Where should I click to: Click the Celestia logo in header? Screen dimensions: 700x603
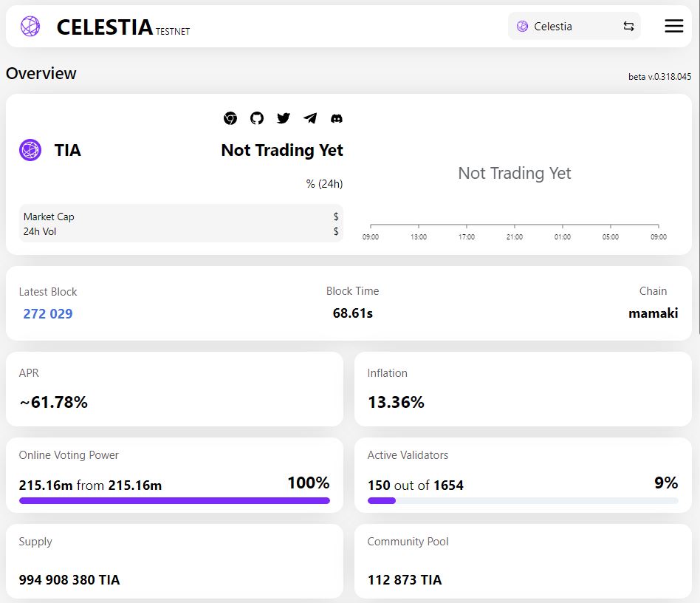click(x=30, y=27)
